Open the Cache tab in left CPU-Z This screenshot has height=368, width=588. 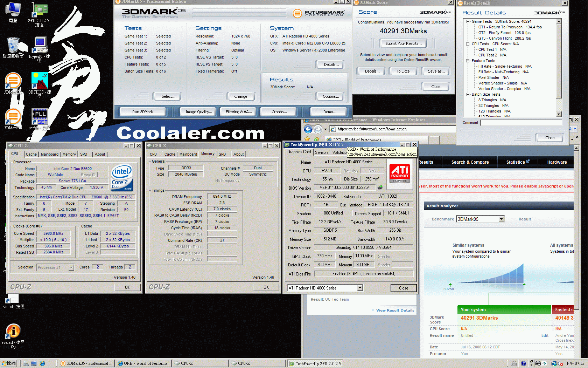coord(31,154)
